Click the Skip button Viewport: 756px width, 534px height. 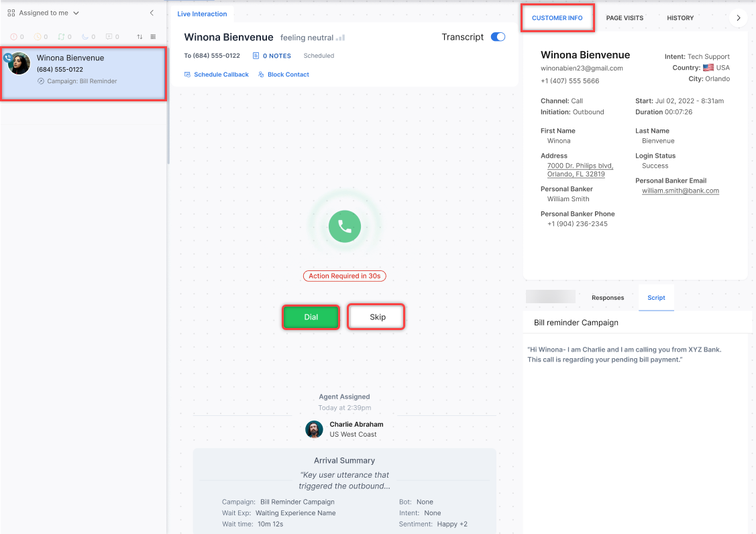tap(377, 317)
